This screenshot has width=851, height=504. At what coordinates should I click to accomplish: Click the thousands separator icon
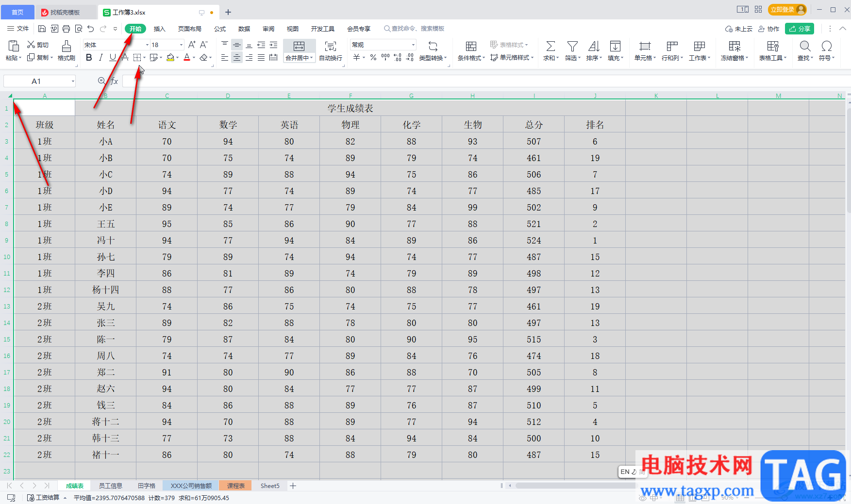tap(385, 57)
